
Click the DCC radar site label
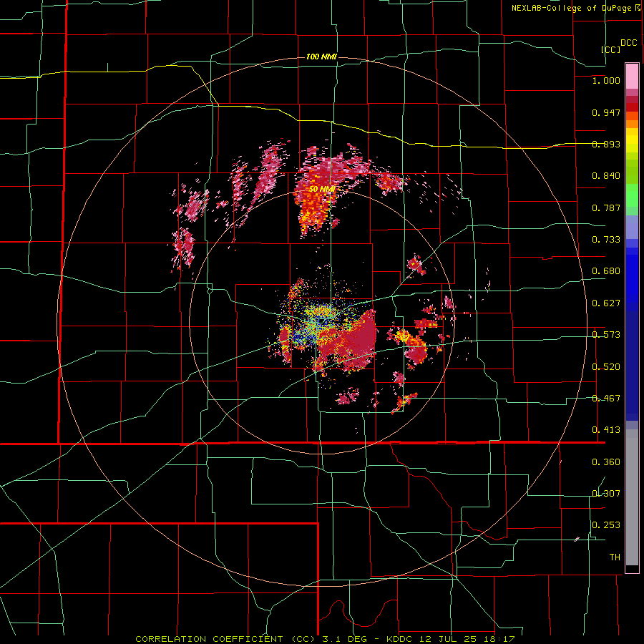(629, 43)
